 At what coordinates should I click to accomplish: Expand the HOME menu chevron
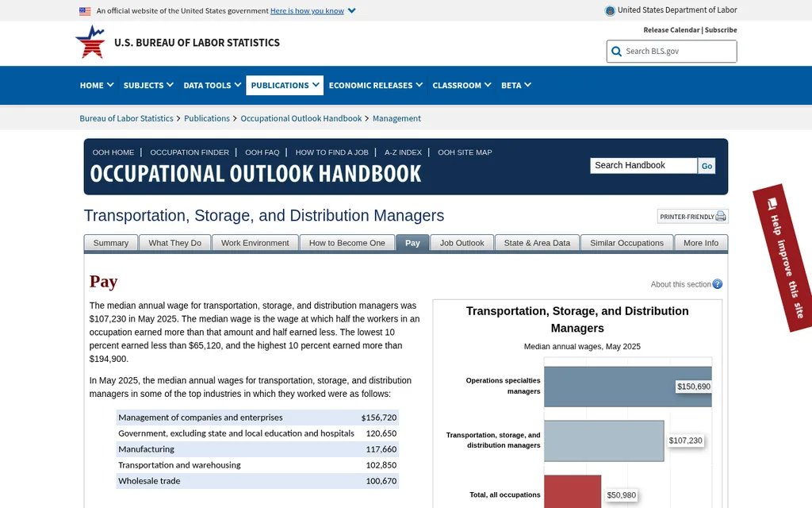[x=110, y=85]
